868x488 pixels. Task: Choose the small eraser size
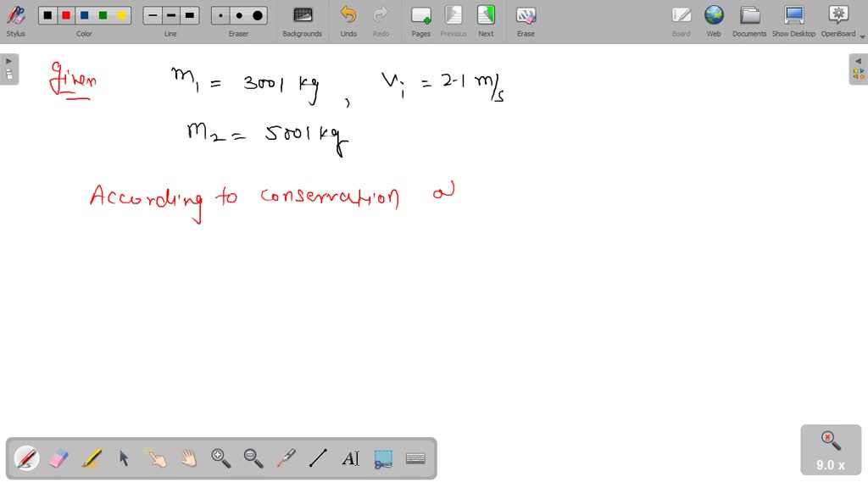pos(220,15)
